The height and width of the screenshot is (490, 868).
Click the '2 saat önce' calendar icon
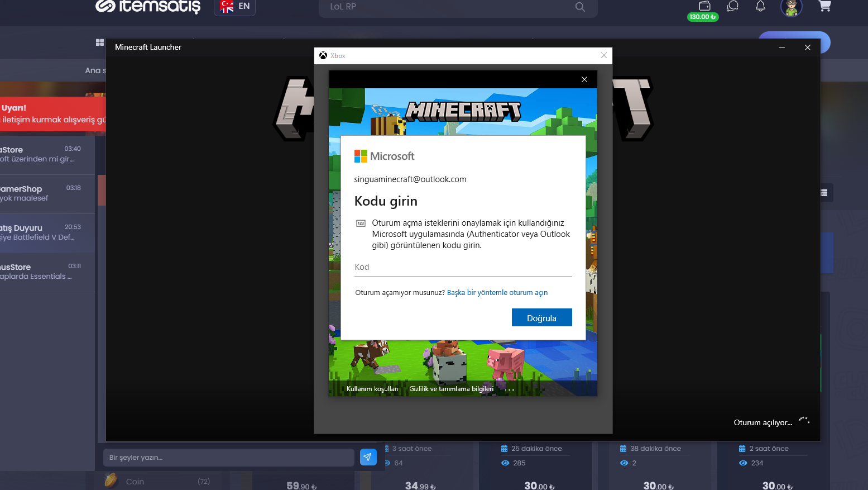click(742, 449)
